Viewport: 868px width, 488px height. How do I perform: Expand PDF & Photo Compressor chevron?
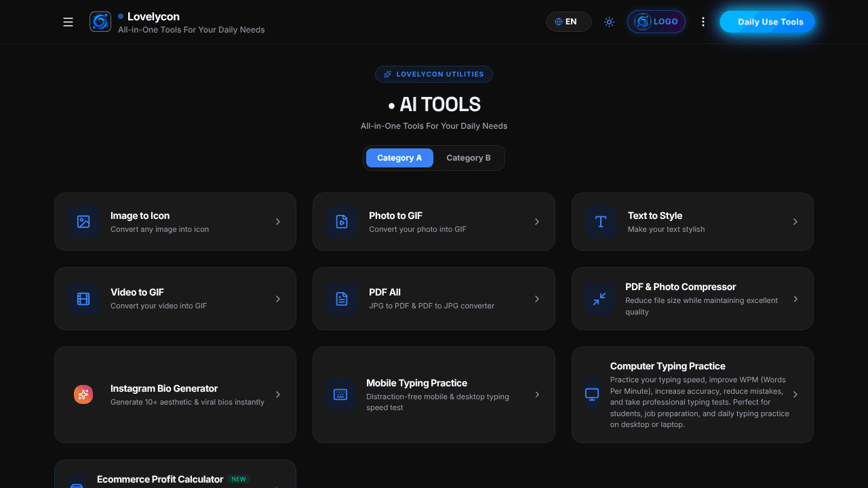[795, 299]
